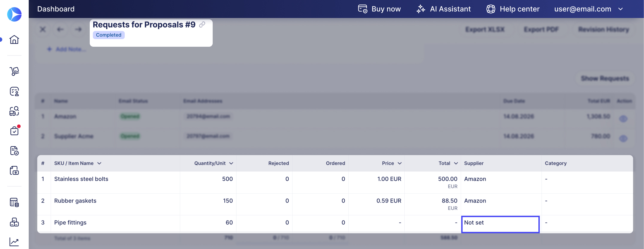Open the Price column sort dropdown
The image size is (644, 249).
coord(400,163)
